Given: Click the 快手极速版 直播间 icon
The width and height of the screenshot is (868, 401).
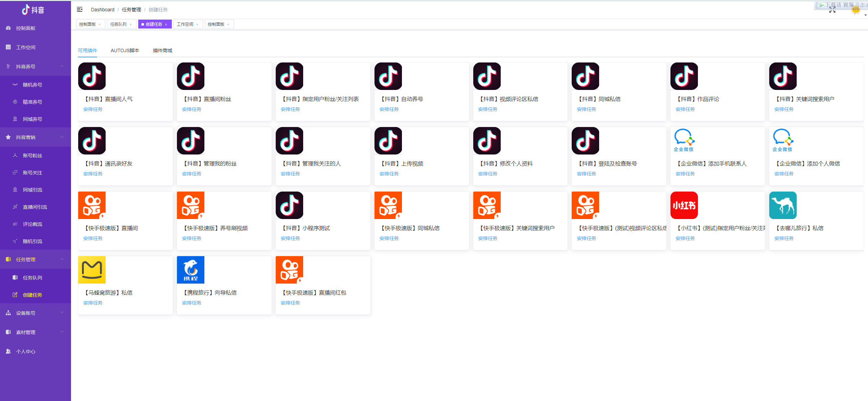Looking at the screenshot, I should pos(92,205).
